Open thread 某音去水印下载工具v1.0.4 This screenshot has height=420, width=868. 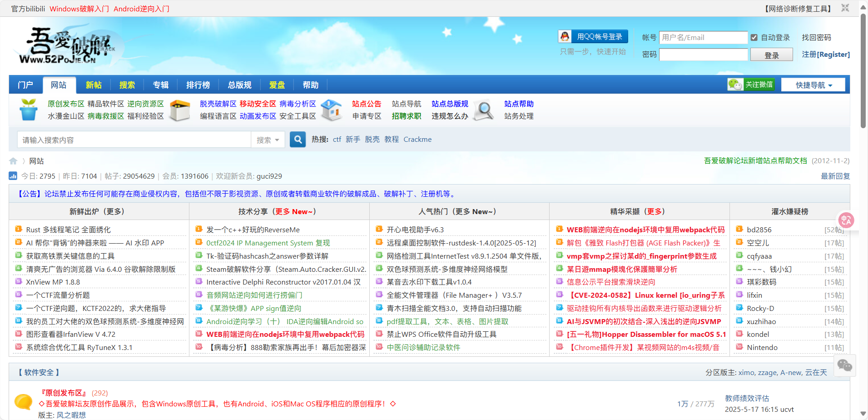click(429, 282)
